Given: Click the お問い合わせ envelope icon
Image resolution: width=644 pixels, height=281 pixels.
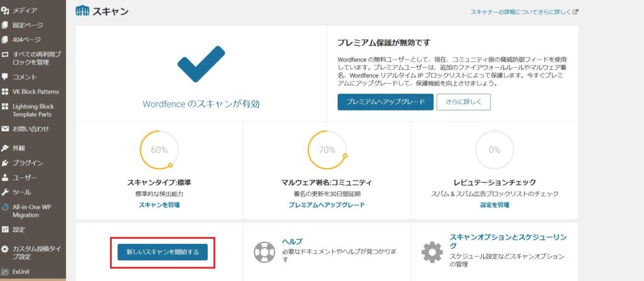Looking at the screenshot, I should pos(5,129).
